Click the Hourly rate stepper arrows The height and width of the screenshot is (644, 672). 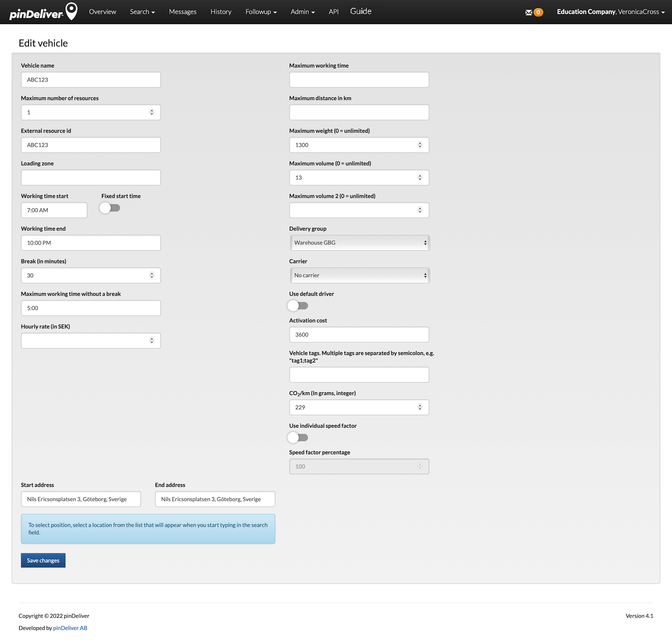152,341
